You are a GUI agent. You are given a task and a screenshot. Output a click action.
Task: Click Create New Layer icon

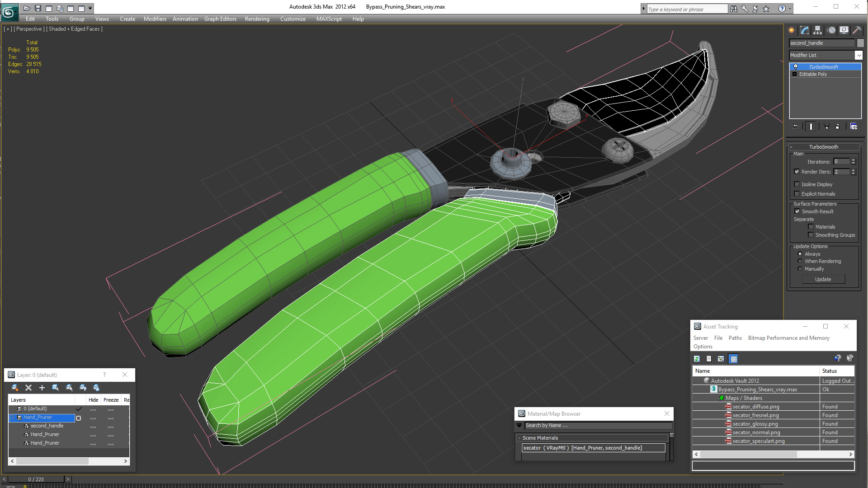(15, 388)
